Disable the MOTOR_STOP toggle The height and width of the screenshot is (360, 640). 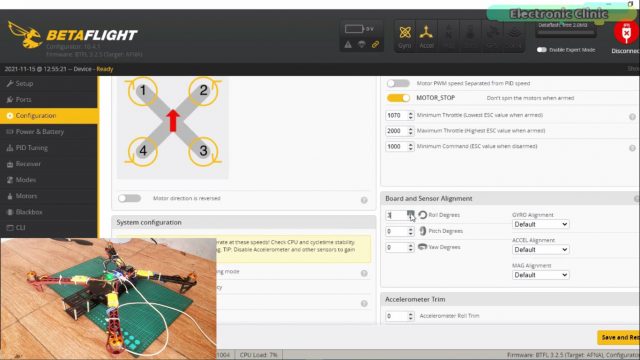pyautogui.click(x=398, y=98)
